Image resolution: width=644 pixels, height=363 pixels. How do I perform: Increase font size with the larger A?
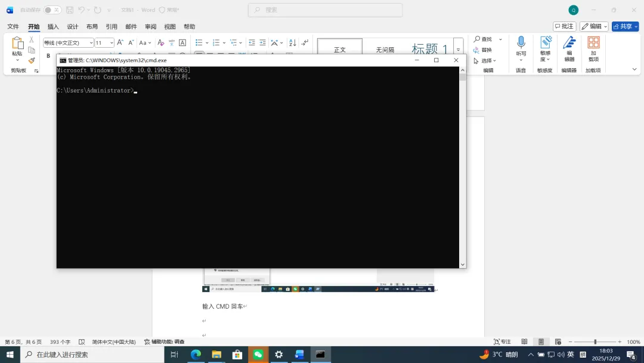[x=120, y=42]
